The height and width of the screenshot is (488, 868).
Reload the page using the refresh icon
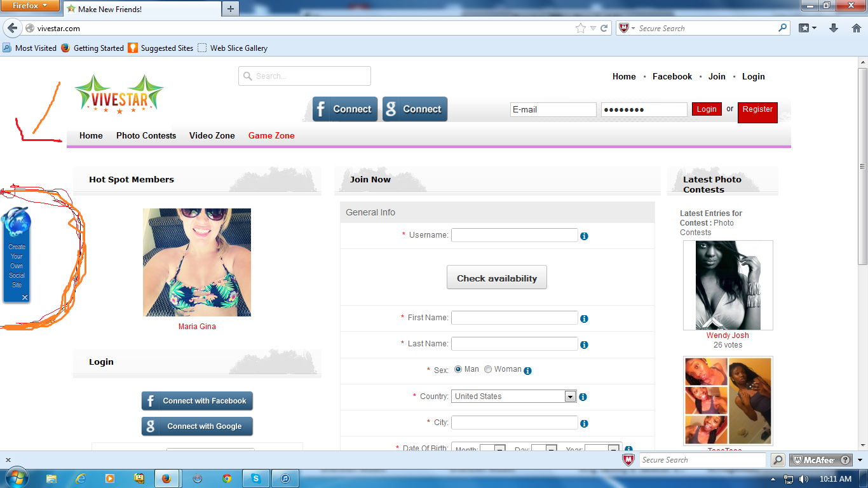coord(604,28)
